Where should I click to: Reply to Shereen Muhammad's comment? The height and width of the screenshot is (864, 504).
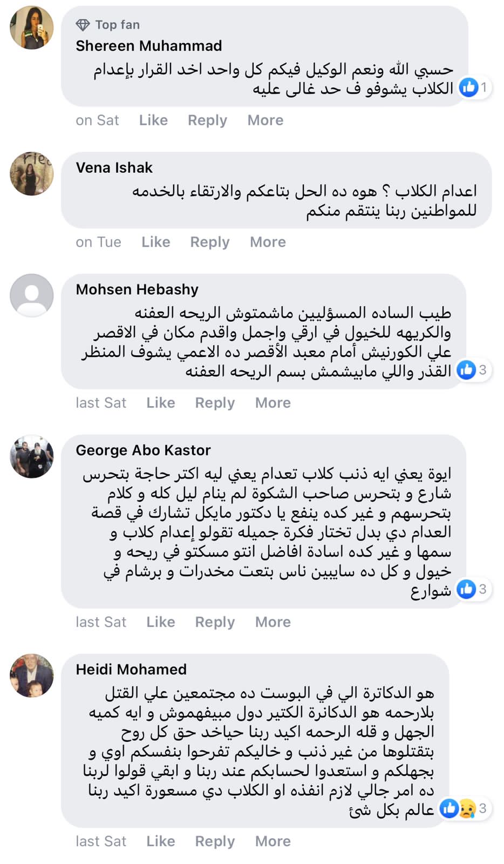(x=207, y=120)
